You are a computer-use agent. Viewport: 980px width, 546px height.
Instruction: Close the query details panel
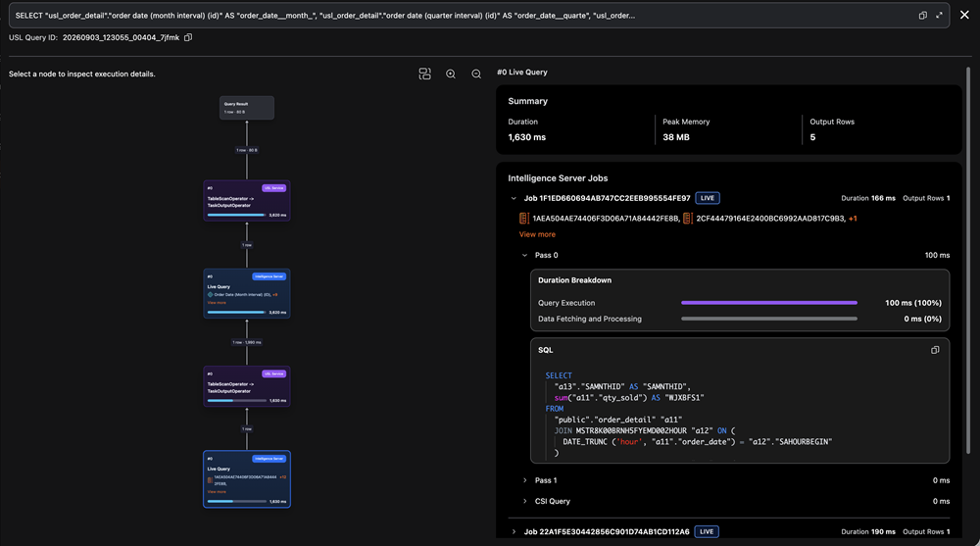pos(964,15)
